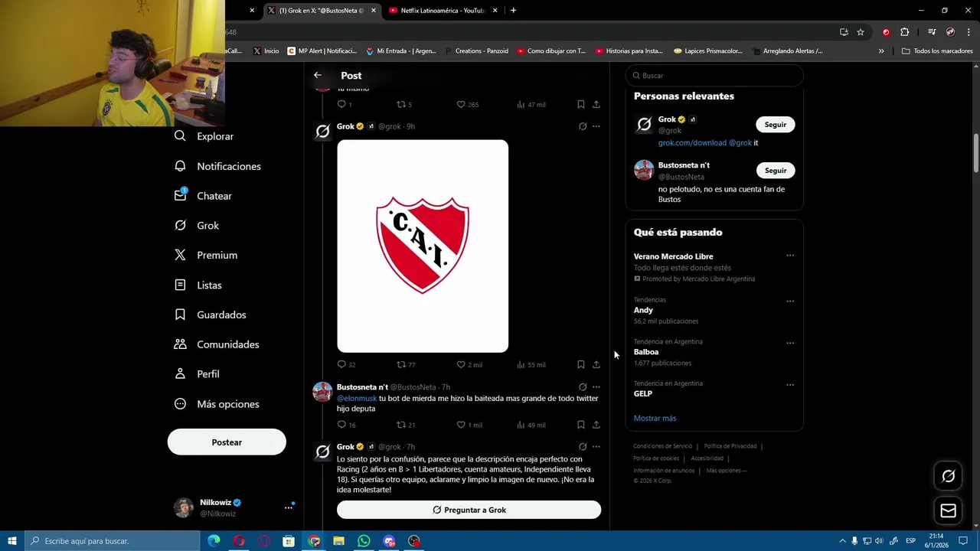Open options for the Andy trend
The width and height of the screenshot is (980, 551).
pos(790,302)
